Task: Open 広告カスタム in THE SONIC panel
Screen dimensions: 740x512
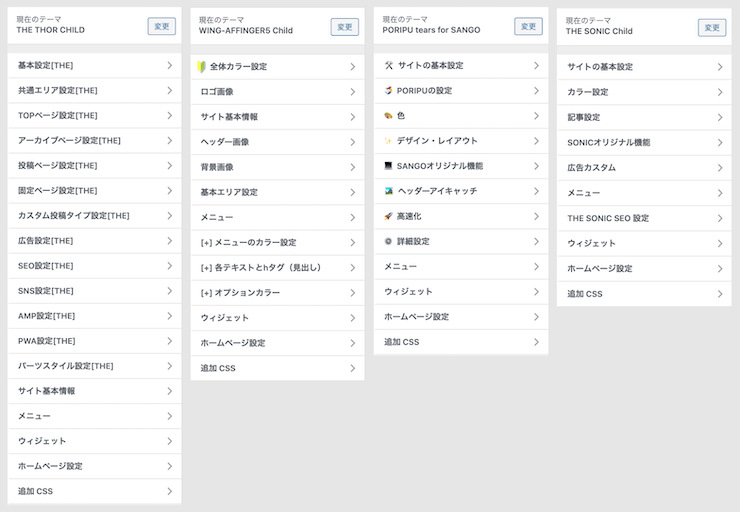Action: tap(592, 168)
